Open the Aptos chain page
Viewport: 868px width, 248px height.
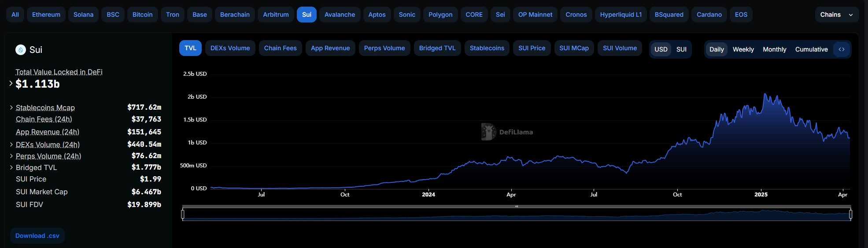(x=377, y=15)
